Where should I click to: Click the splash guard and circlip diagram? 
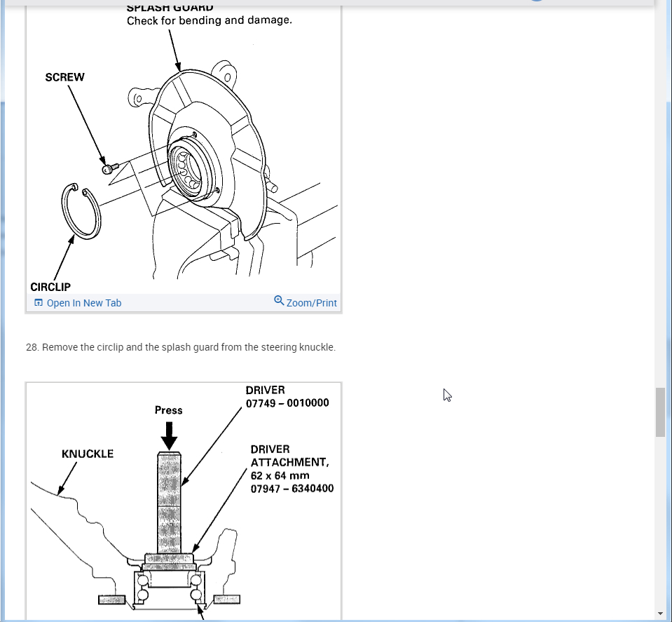[184, 149]
